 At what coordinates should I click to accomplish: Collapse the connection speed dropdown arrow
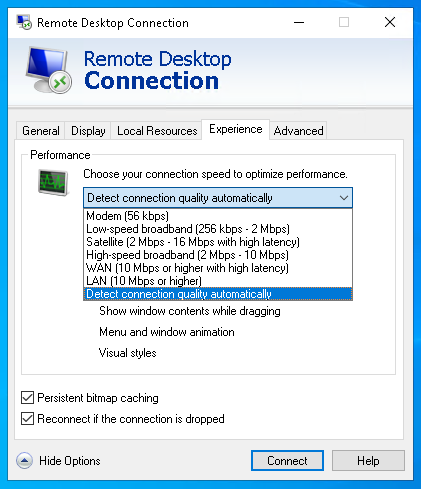click(x=344, y=198)
